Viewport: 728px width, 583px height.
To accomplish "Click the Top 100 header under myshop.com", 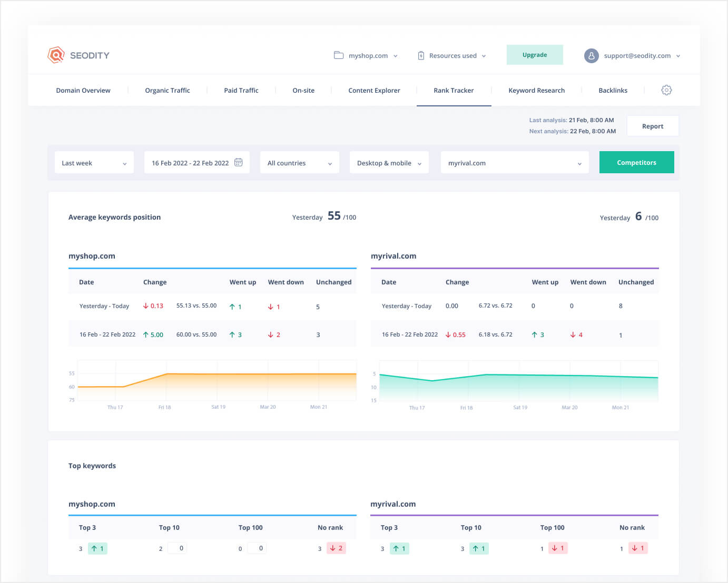I will coord(250,528).
